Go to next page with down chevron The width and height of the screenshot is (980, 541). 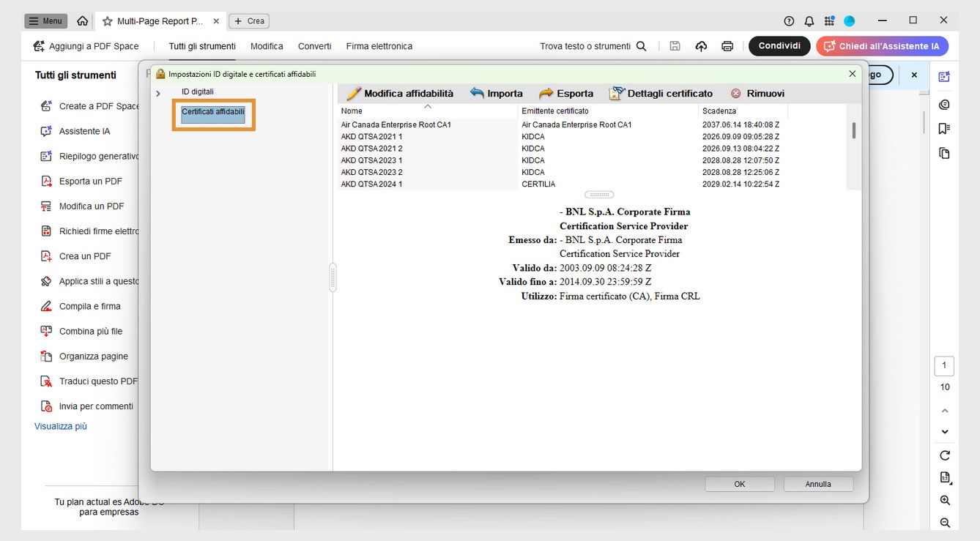(945, 432)
